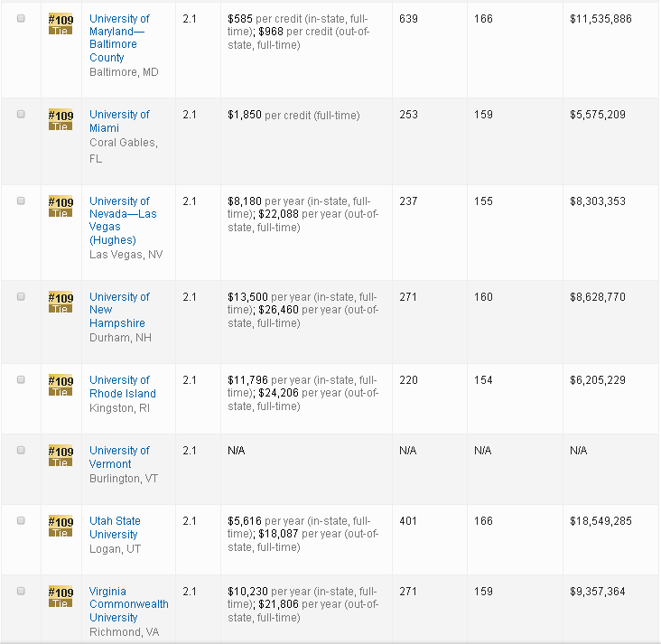Click the #109 Tie badge for Virginia Commonwealth University

click(x=61, y=597)
